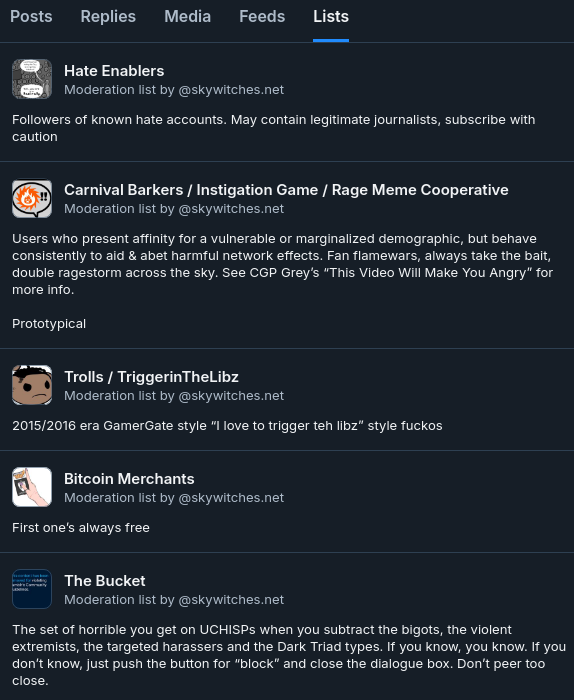Open the Hate Enablers list avatar
The width and height of the screenshot is (574, 700).
coord(32,79)
